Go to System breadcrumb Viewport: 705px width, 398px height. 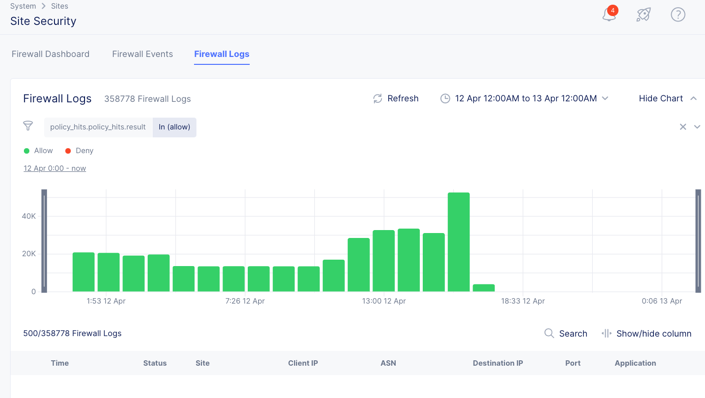coord(23,6)
